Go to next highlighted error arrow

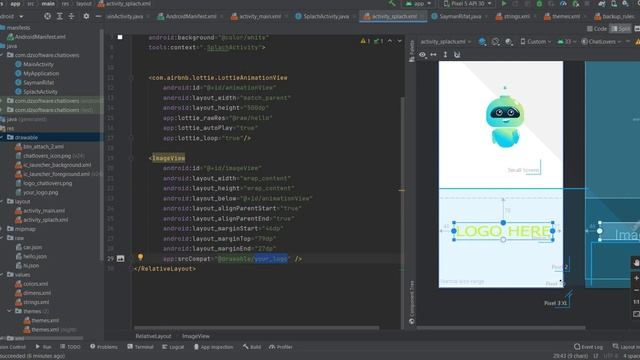pos(400,41)
